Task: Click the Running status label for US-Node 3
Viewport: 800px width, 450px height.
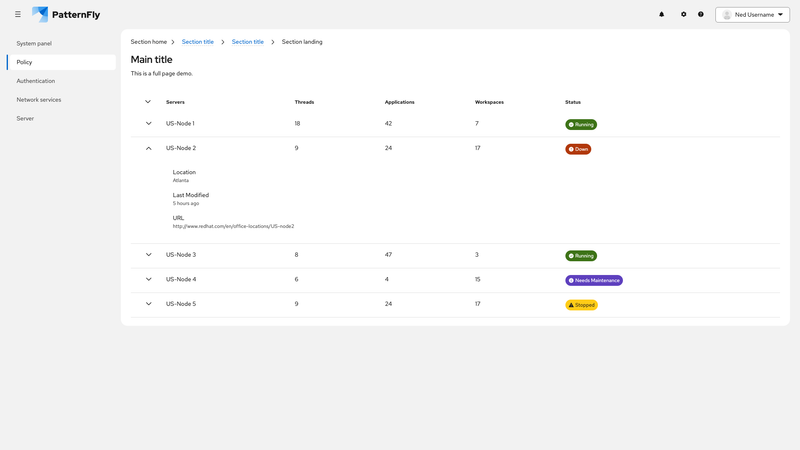Action: point(581,256)
